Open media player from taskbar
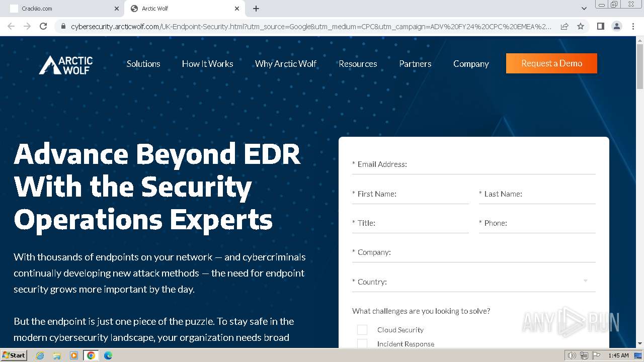The width and height of the screenshot is (644, 362). coord(74,355)
